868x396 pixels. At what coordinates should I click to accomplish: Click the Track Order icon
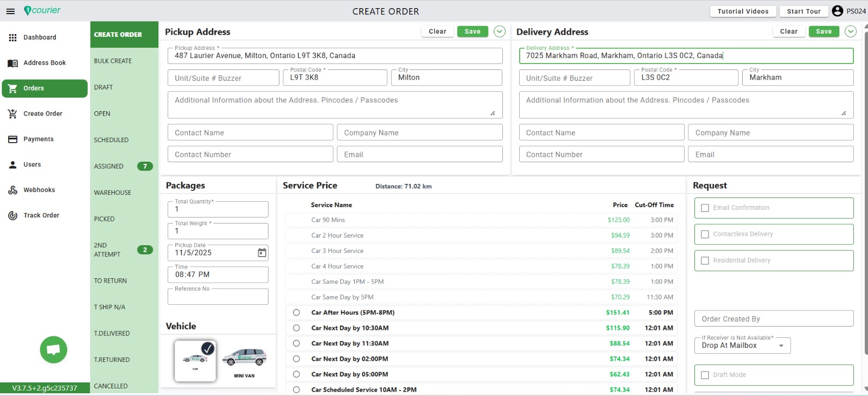12,215
